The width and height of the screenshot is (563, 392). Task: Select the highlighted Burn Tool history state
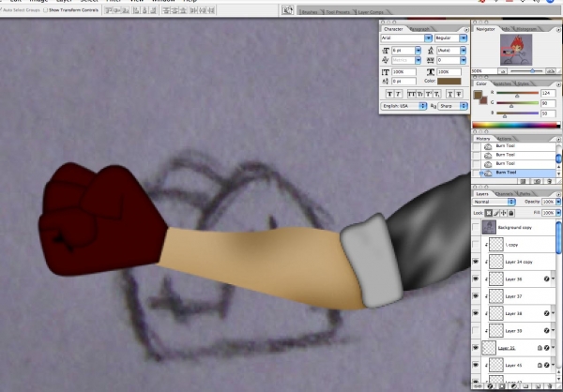[x=517, y=173]
